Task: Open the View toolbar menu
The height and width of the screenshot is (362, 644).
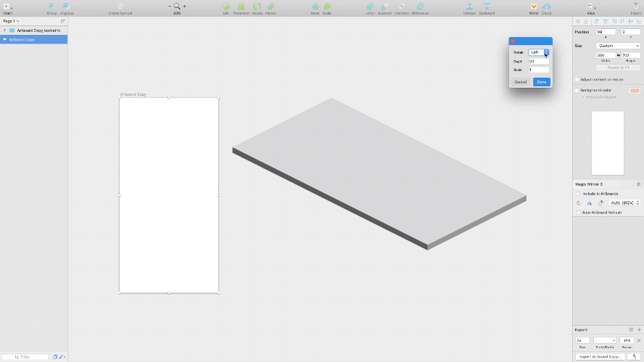Action: pos(590,7)
